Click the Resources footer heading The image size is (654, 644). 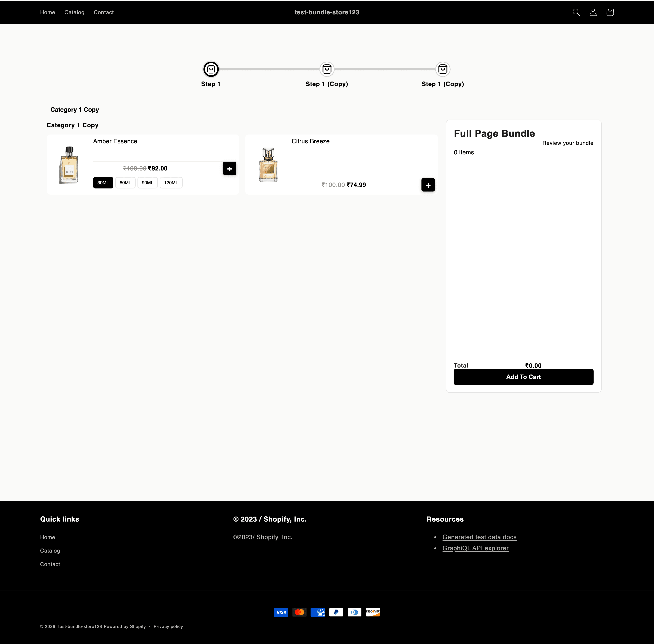445,519
